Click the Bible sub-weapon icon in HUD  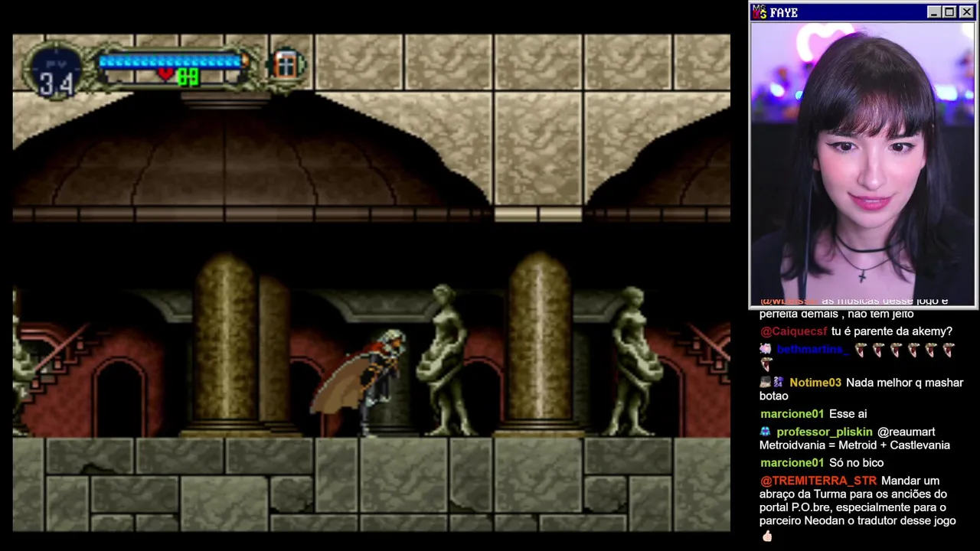pyautogui.click(x=286, y=65)
